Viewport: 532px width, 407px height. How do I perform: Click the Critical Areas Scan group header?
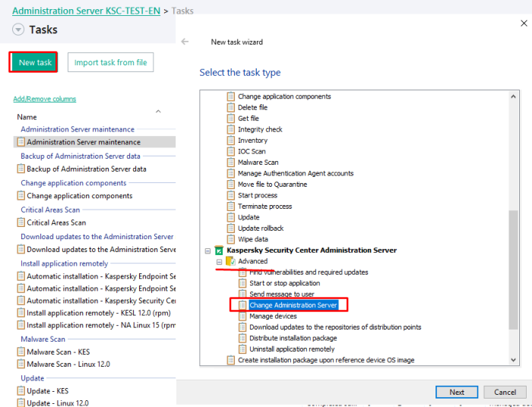coord(50,210)
